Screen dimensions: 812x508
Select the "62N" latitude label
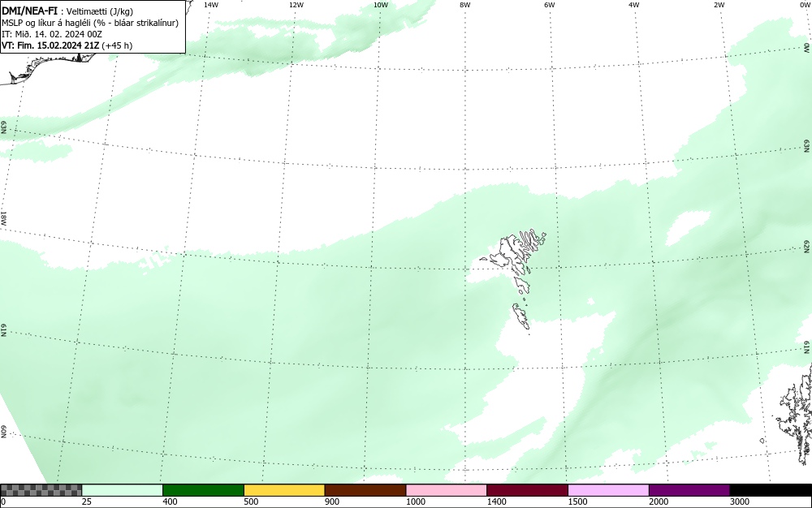point(807,246)
